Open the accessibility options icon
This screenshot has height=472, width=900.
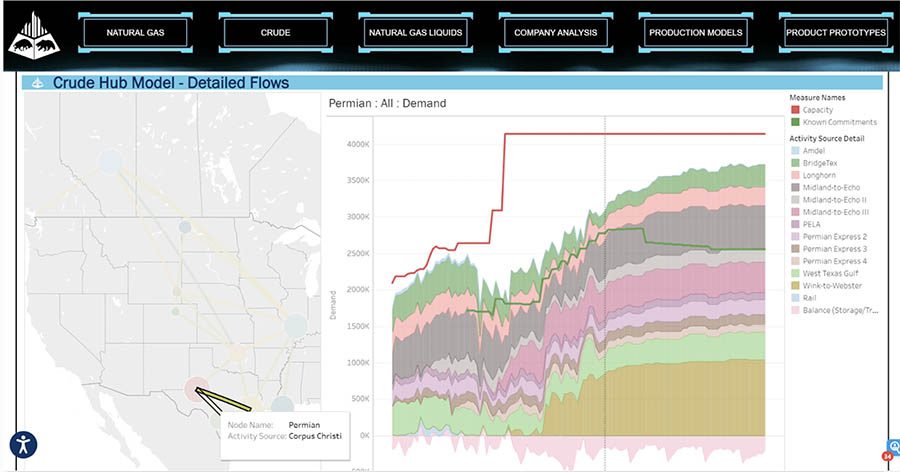click(x=24, y=444)
